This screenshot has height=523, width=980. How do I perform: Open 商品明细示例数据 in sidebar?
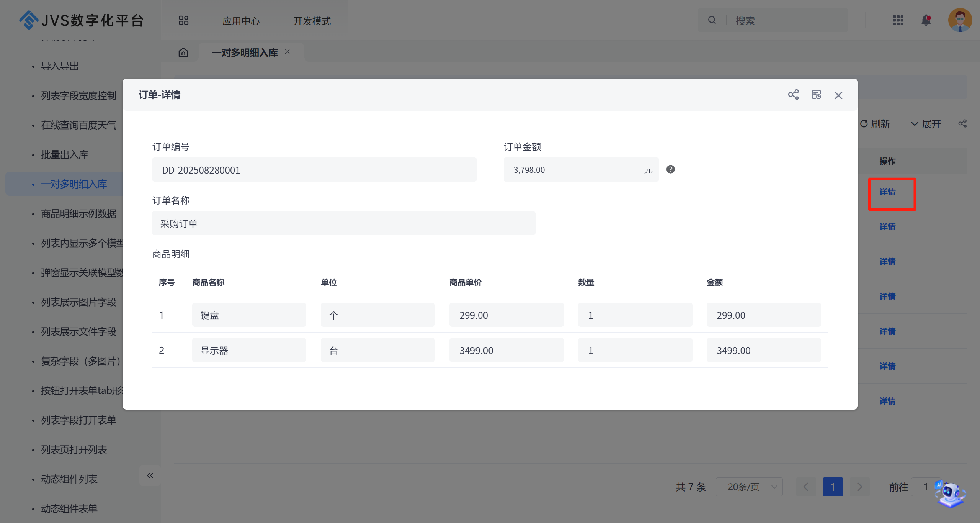[78, 214]
